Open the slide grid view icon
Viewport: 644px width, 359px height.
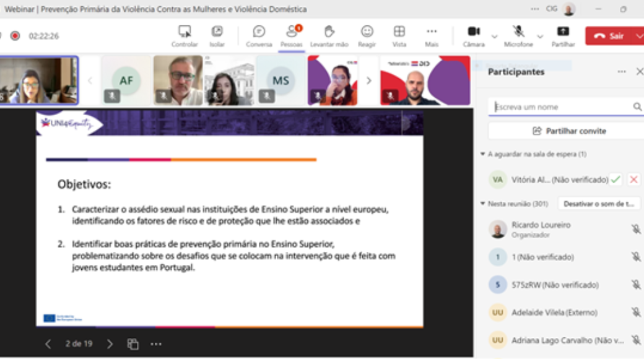click(133, 344)
